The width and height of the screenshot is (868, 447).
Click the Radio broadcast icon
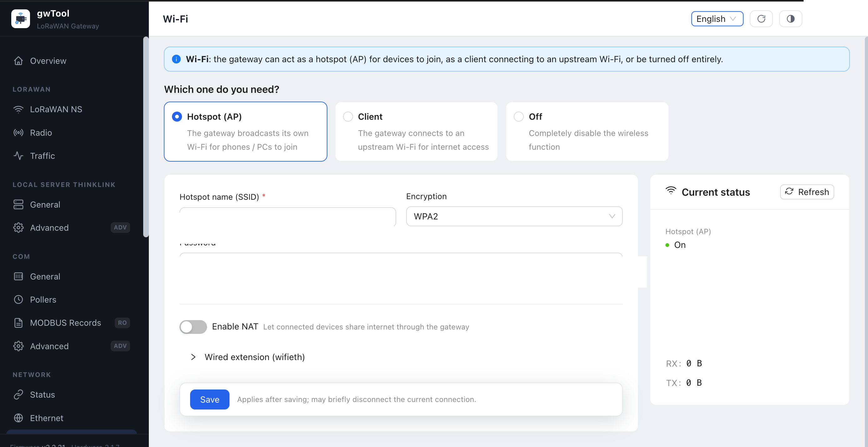(x=18, y=133)
